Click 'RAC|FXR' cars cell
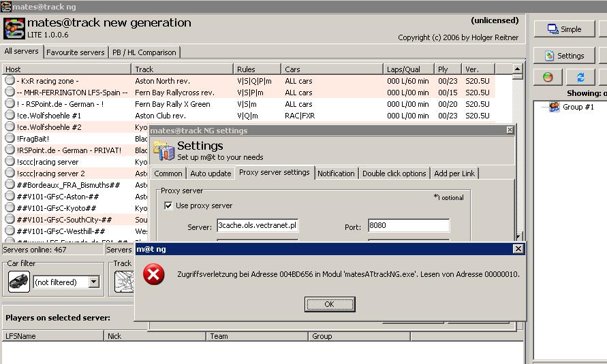Screen dimensions: 607x364 300,116
